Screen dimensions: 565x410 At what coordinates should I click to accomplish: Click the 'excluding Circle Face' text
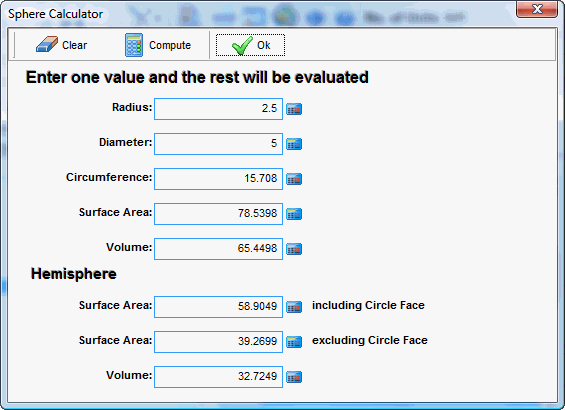(370, 340)
